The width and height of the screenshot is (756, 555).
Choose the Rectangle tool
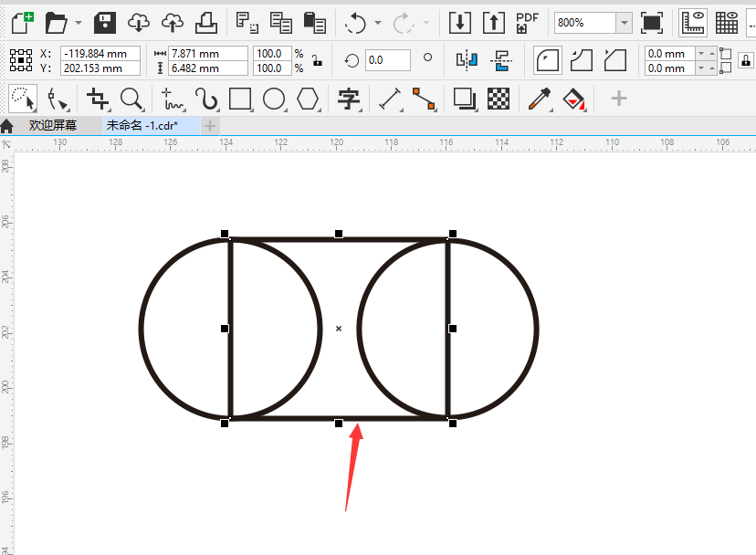coord(240,99)
